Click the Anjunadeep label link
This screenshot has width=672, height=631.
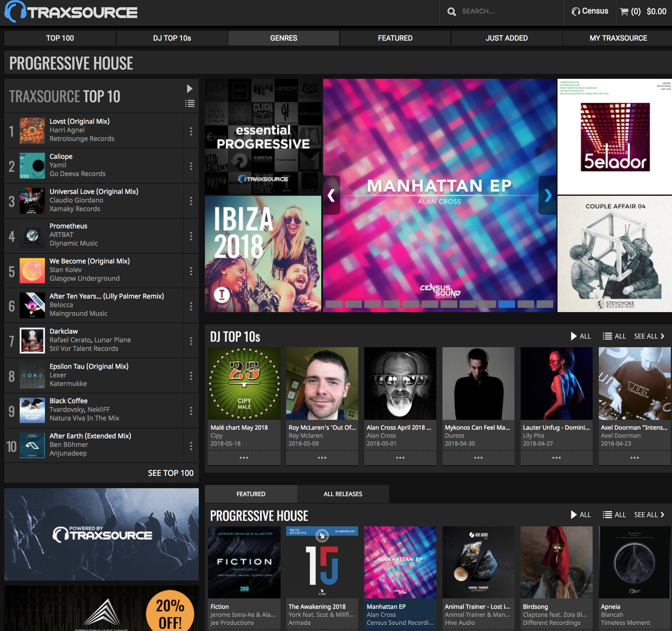click(68, 453)
